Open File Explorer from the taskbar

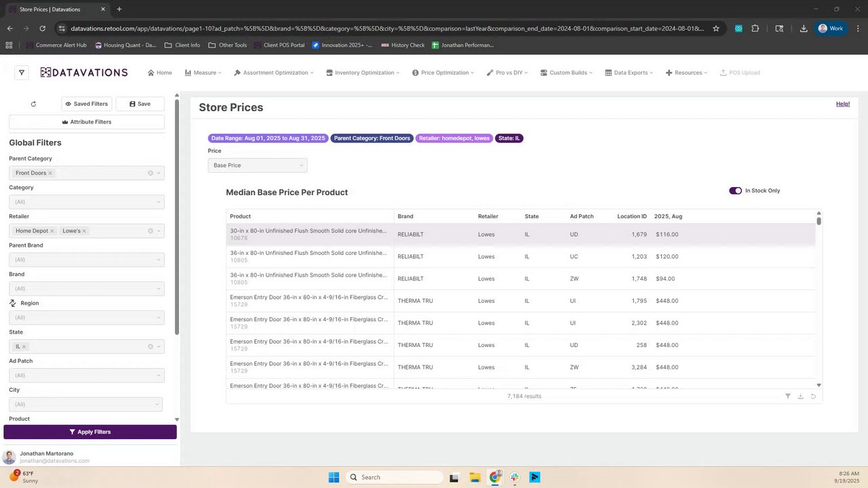[475, 477]
